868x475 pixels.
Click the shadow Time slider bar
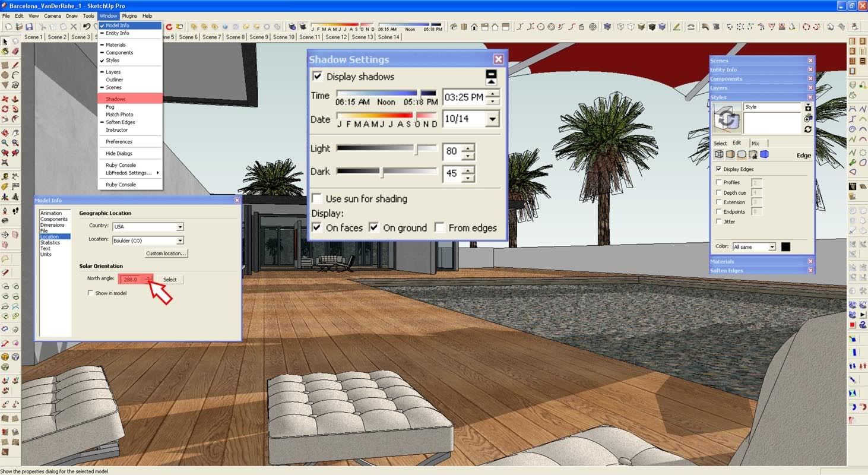[387, 94]
